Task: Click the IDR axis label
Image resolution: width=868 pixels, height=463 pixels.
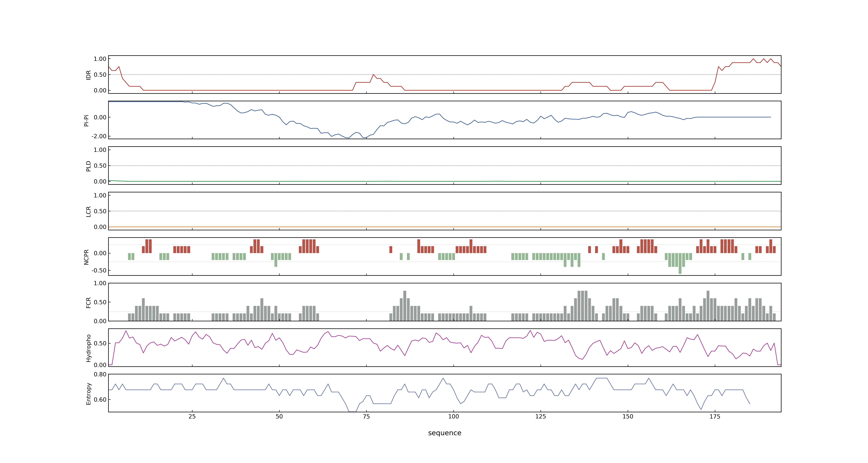Action: [x=88, y=75]
